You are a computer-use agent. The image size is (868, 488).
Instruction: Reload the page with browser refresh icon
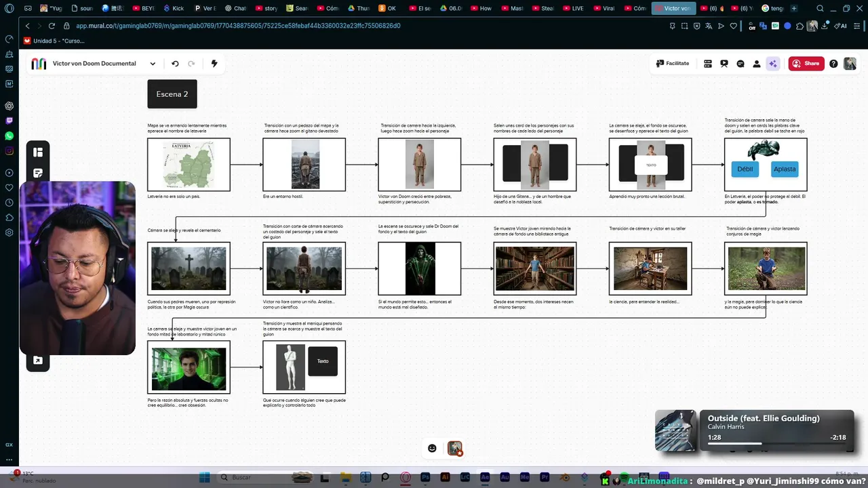[52, 26]
